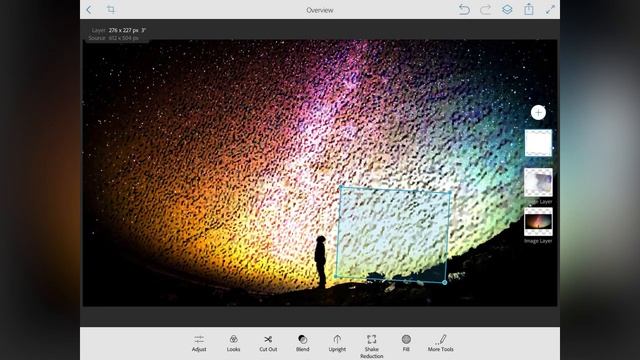Toggle the layers stack panel icon
This screenshot has height=360, width=640.
(507, 9)
